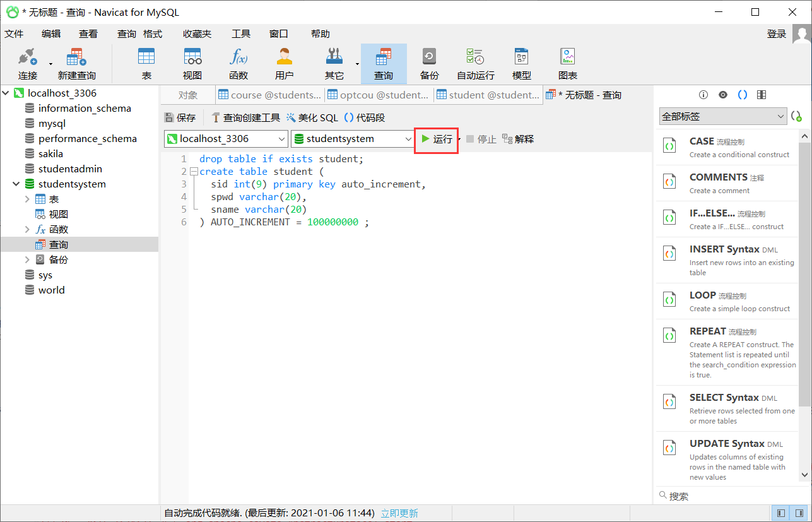The width and height of the screenshot is (812, 522).
Task: Click the 解释 explain button
Action: click(x=518, y=139)
